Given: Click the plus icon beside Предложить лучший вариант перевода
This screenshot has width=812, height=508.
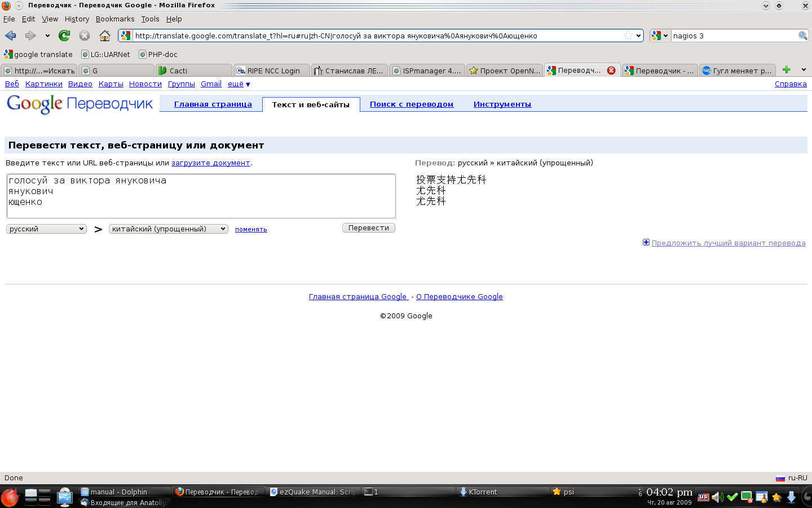Looking at the screenshot, I should click(x=646, y=243).
